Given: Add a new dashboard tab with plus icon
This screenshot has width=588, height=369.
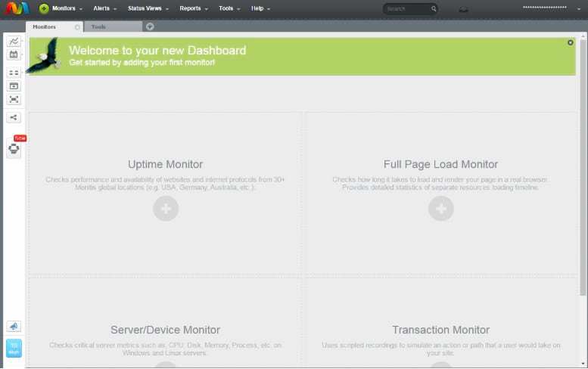Looking at the screenshot, I should 150,26.
